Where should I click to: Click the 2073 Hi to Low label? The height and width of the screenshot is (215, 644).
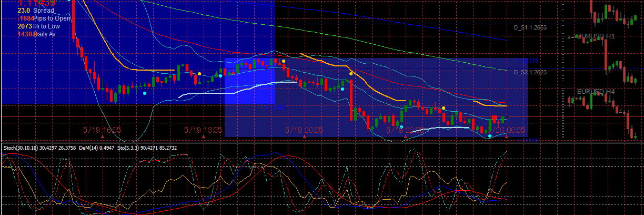point(38,26)
